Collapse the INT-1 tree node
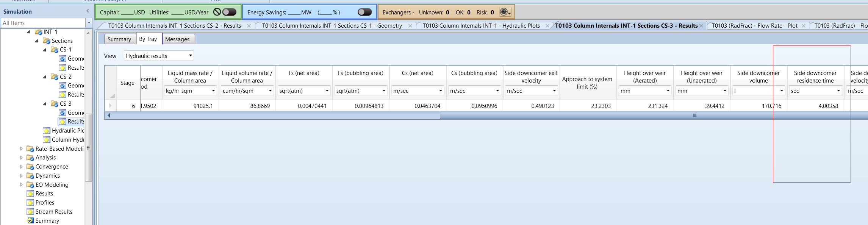 tap(28, 32)
